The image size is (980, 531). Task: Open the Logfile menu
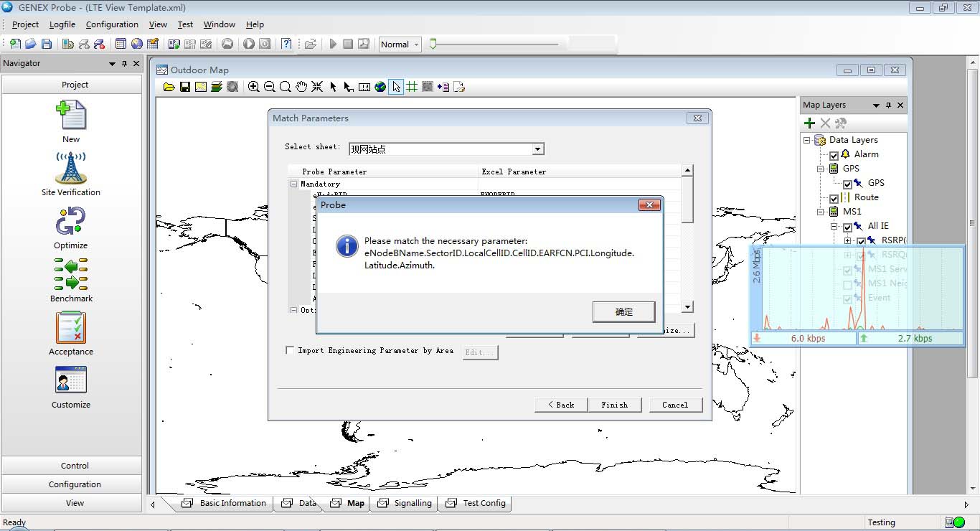62,24
